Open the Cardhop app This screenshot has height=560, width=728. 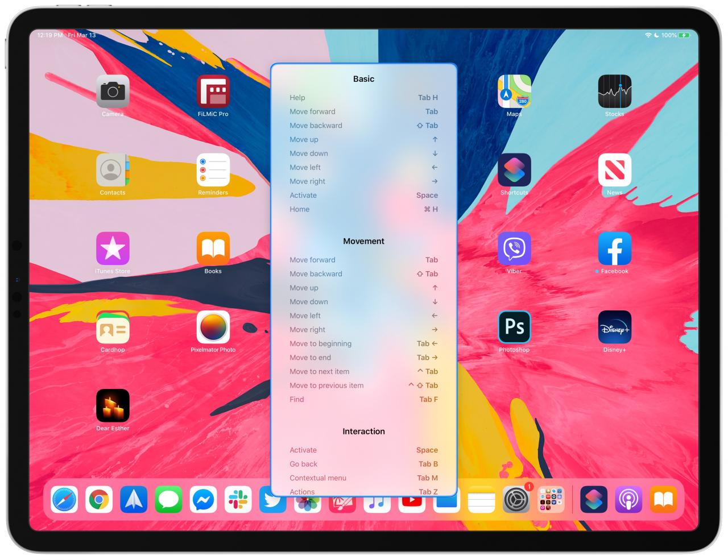[x=113, y=327]
